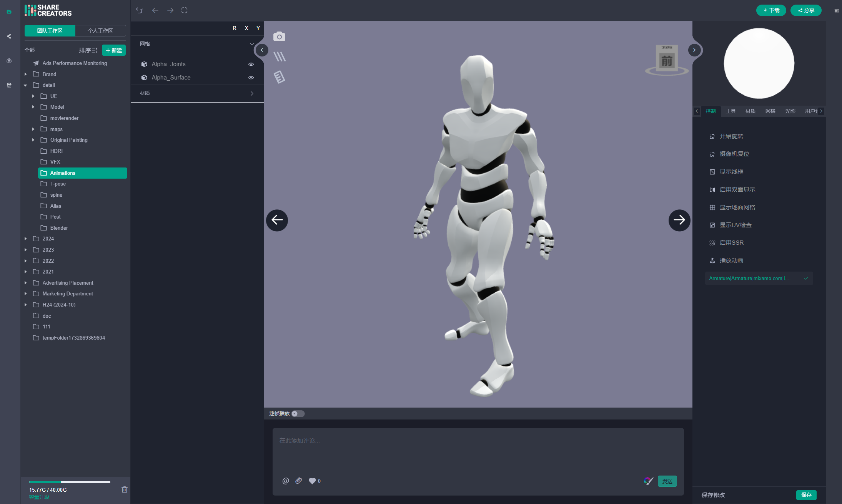Click the notes document icon in viewport
The height and width of the screenshot is (504, 842).
tap(279, 77)
